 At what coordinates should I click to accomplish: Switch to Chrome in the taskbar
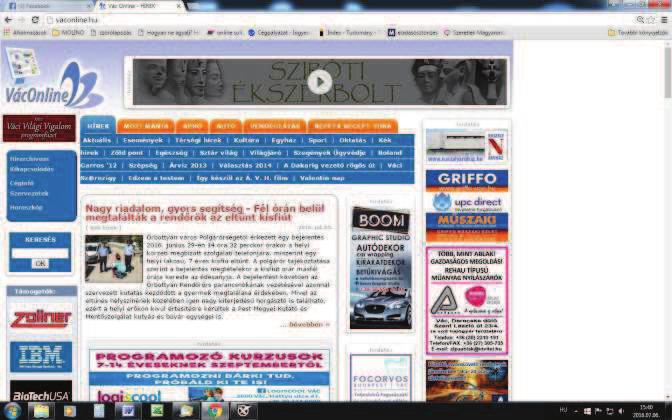click(x=215, y=411)
